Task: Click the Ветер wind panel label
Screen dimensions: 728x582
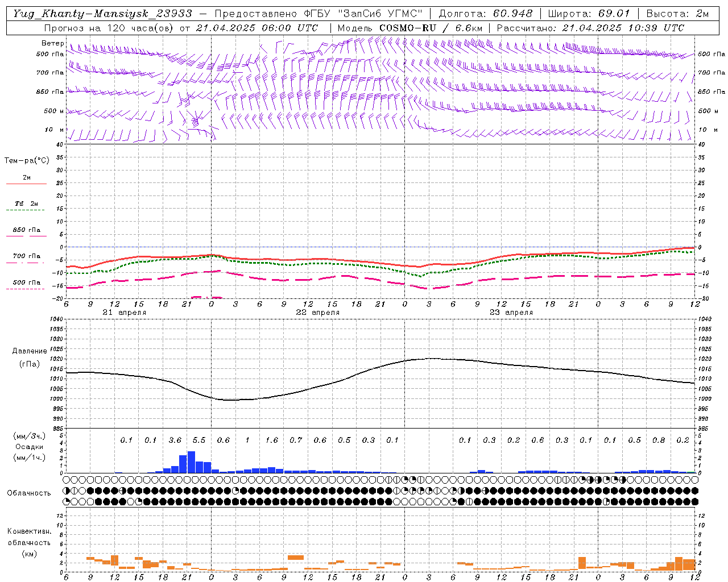Action: (x=52, y=43)
